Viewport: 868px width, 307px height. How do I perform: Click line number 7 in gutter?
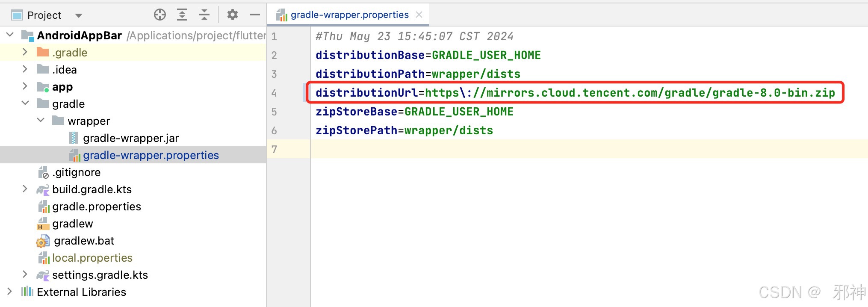[x=274, y=149]
